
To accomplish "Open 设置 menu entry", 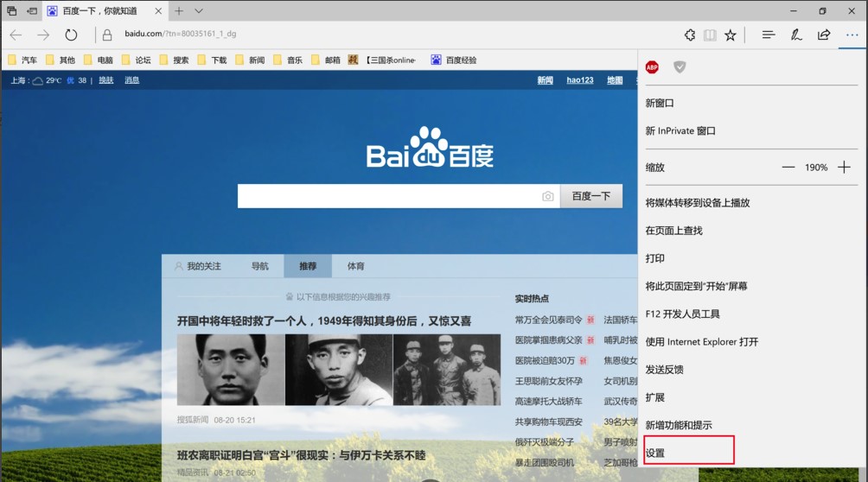I will [x=654, y=453].
